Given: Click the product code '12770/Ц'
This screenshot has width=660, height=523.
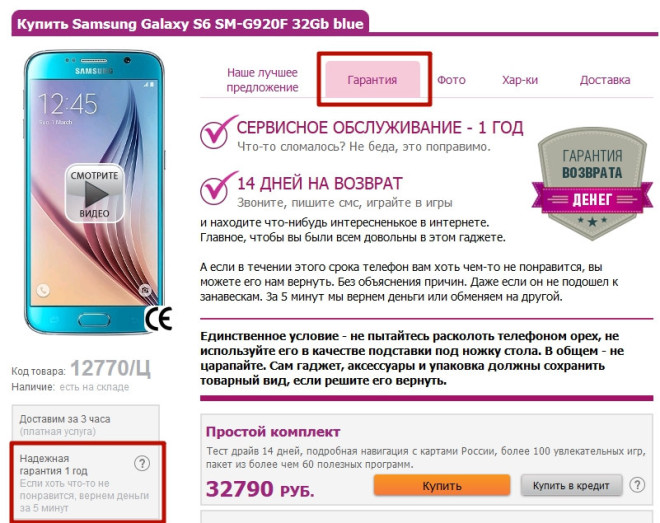Looking at the screenshot, I should (x=110, y=368).
